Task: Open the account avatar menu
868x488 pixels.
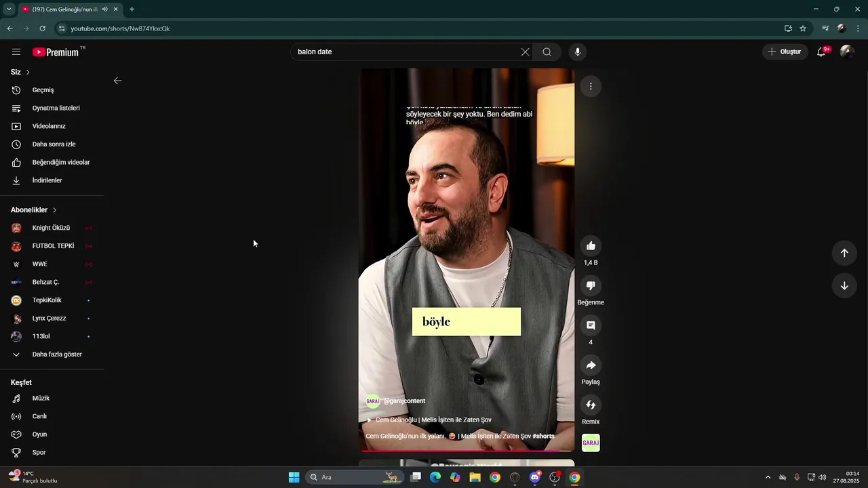Action: point(846,52)
